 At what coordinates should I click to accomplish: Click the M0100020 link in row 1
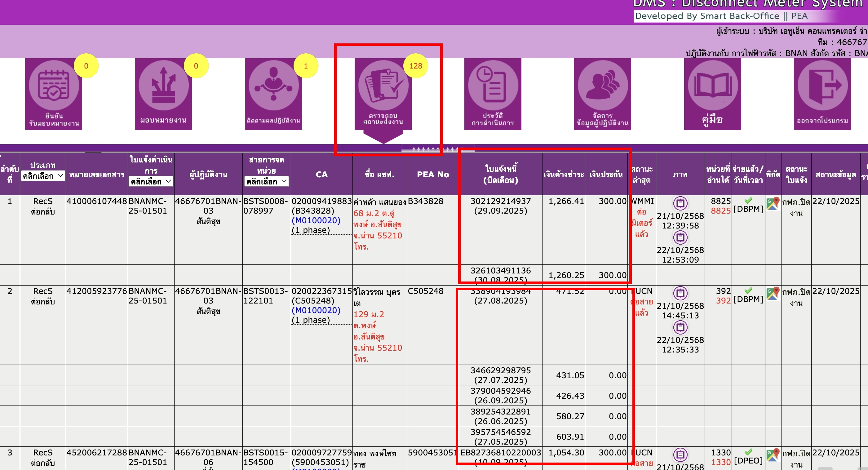[316, 220]
